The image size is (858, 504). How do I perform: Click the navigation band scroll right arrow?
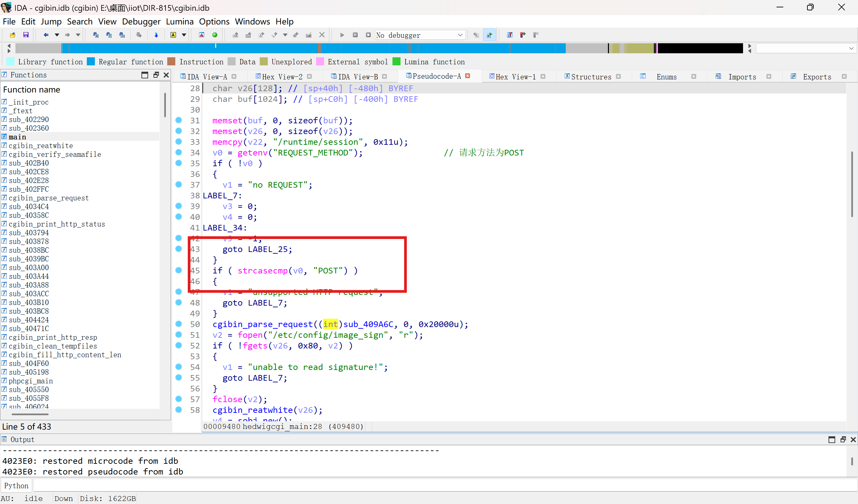[x=749, y=46]
